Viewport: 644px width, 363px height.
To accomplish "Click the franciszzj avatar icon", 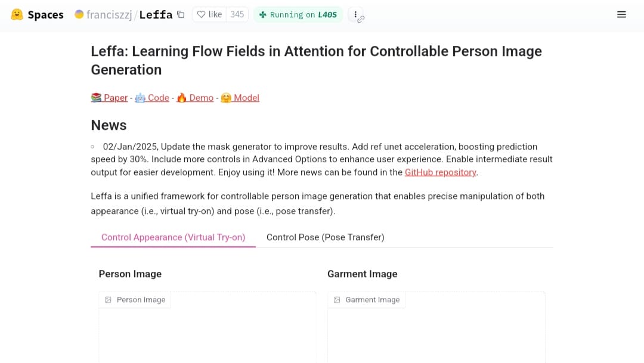I will [x=79, y=14].
